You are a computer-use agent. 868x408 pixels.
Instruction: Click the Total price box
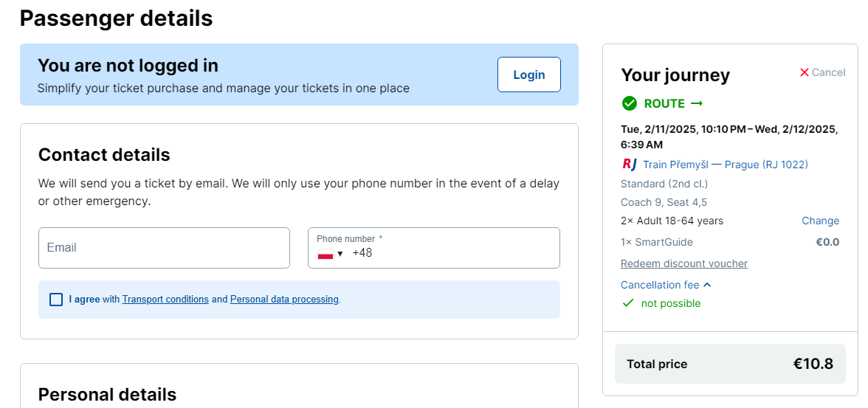pos(730,364)
